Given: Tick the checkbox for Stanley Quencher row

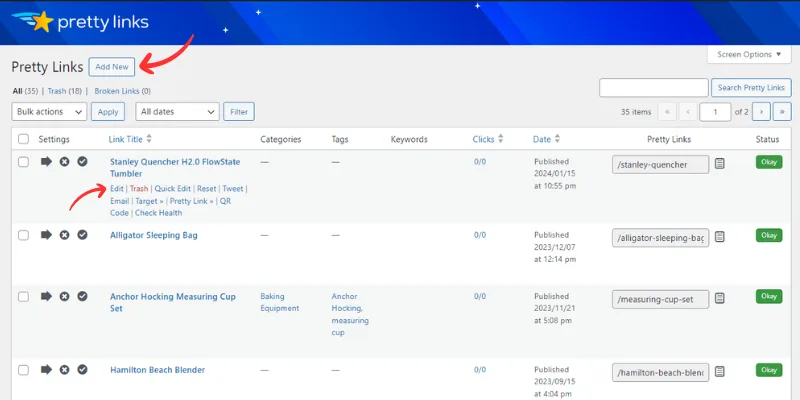Looking at the screenshot, I should 22,162.
